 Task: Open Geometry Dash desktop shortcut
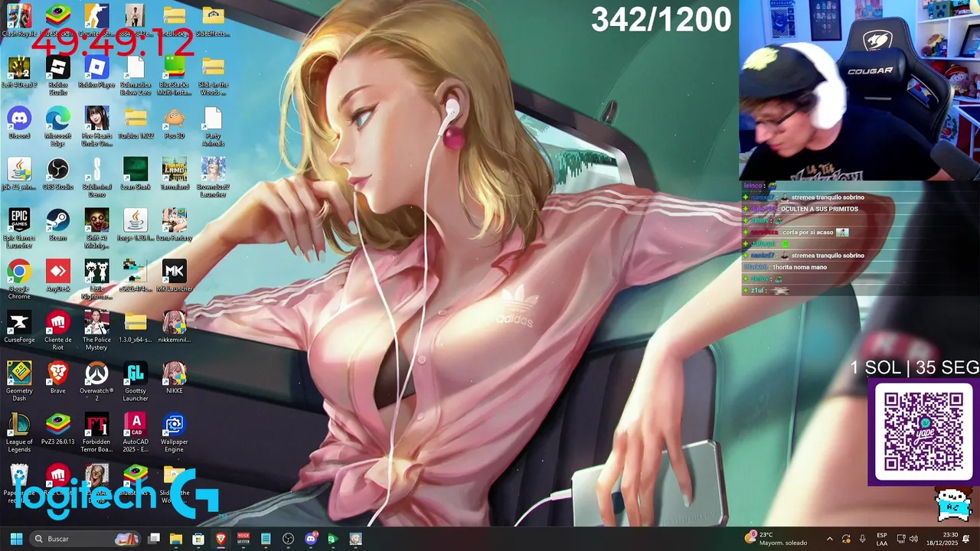pyautogui.click(x=19, y=382)
